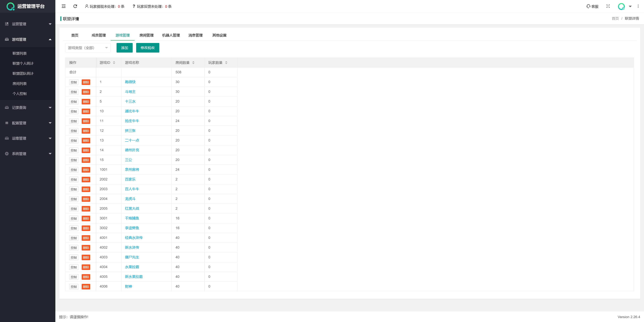
Task: Toggle fullscreen mode icon
Action: click(608, 6)
